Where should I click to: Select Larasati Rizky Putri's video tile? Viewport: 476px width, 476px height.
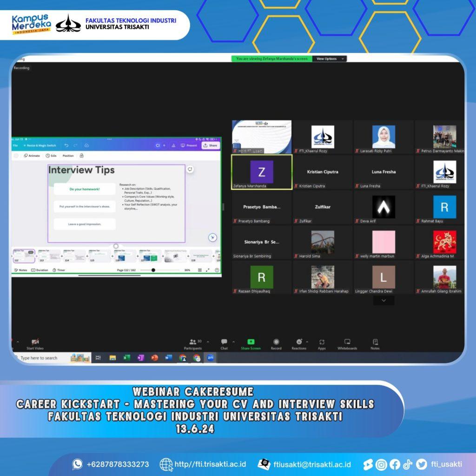[x=383, y=137]
